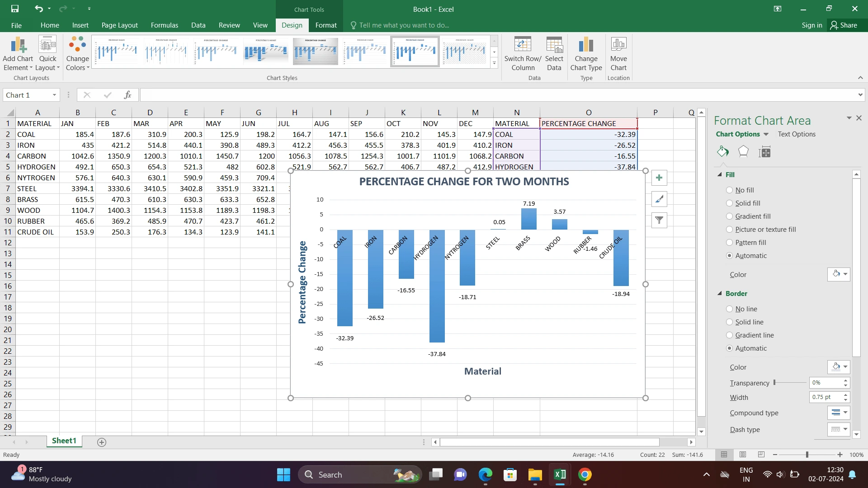This screenshot has height=488, width=868.
Task: Select the Effects pentagon icon in the pane
Action: pyautogui.click(x=743, y=152)
